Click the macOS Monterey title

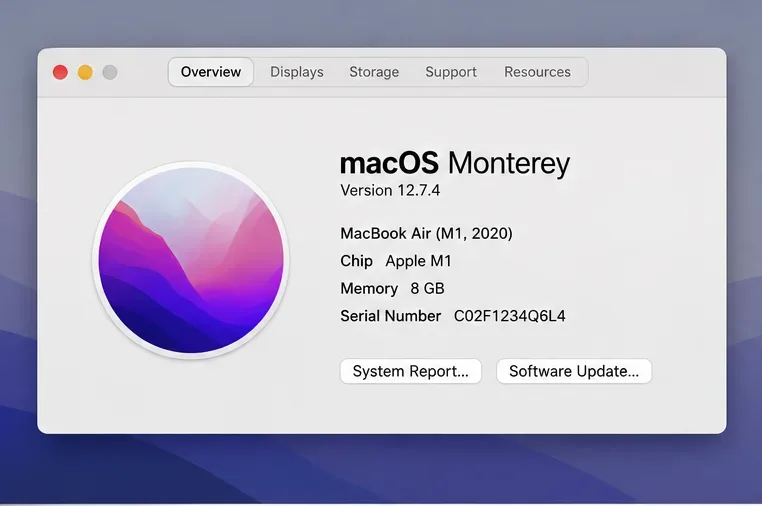click(455, 163)
